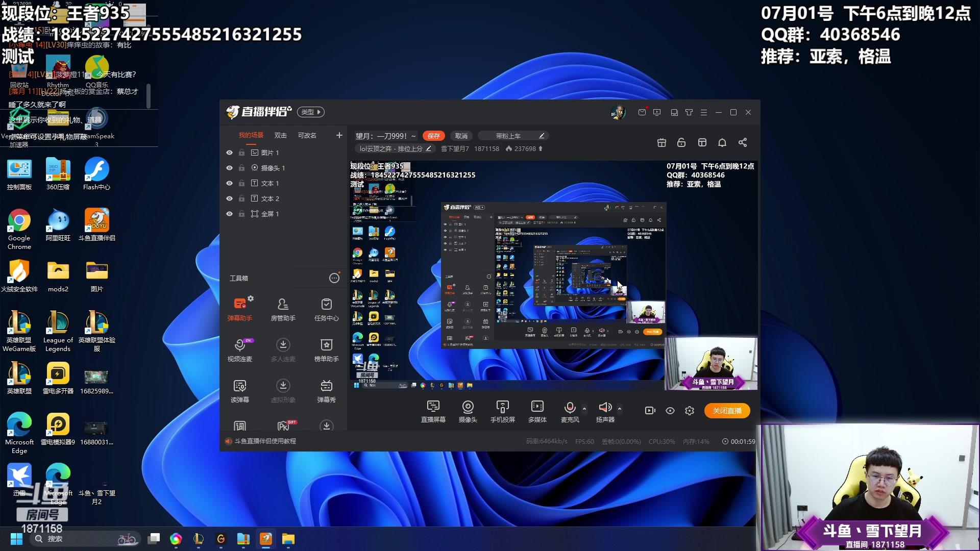
Task: Expand the 类型 type selector
Action: pos(311,112)
